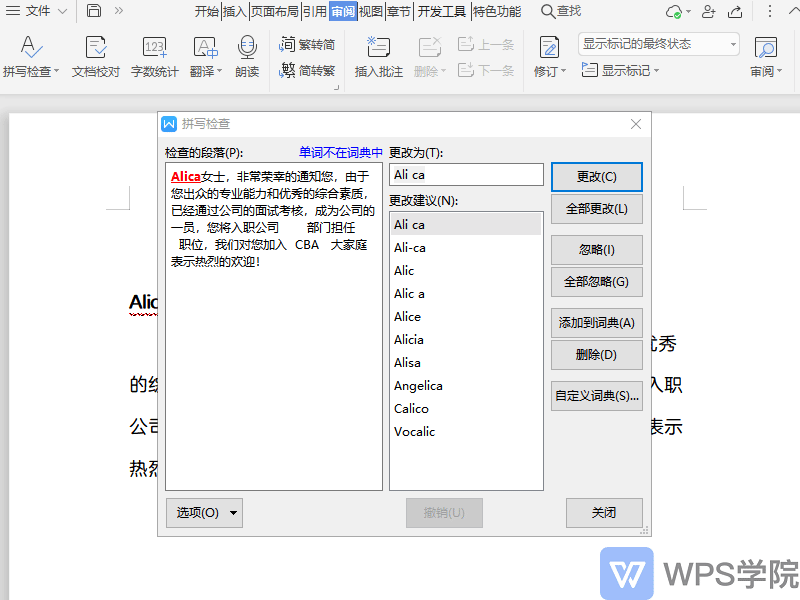Click the 文档校对 document proofing icon
The height and width of the screenshot is (600, 800).
tap(95, 47)
